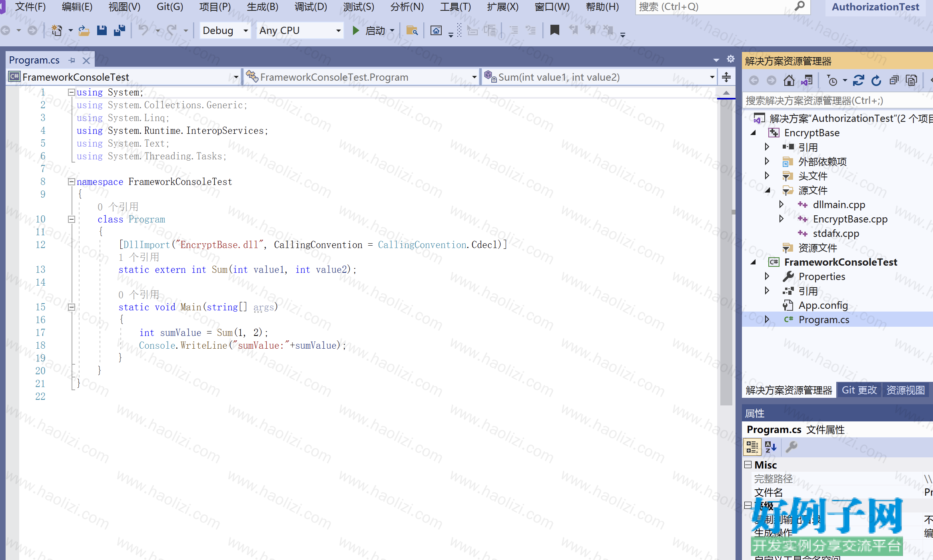Select stdafx.cpp in Solution Explorer

tap(836, 233)
